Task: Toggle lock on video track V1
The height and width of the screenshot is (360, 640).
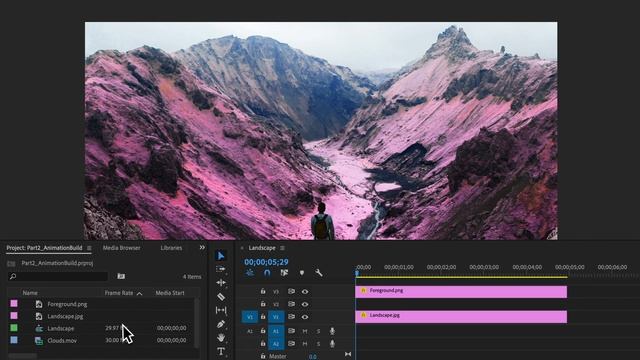Action: [x=263, y=317]
